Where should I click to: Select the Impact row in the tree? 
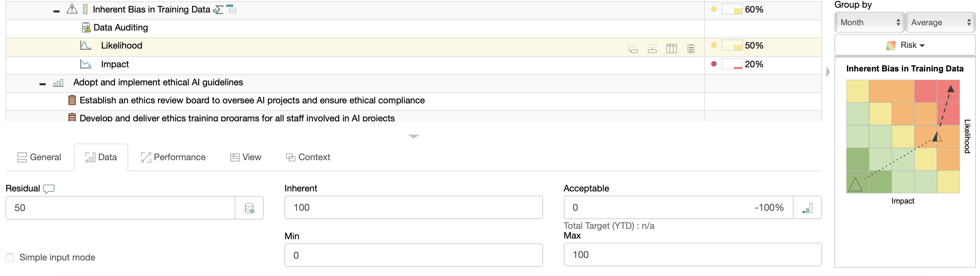pyautogui.click(x=114, y=64)
